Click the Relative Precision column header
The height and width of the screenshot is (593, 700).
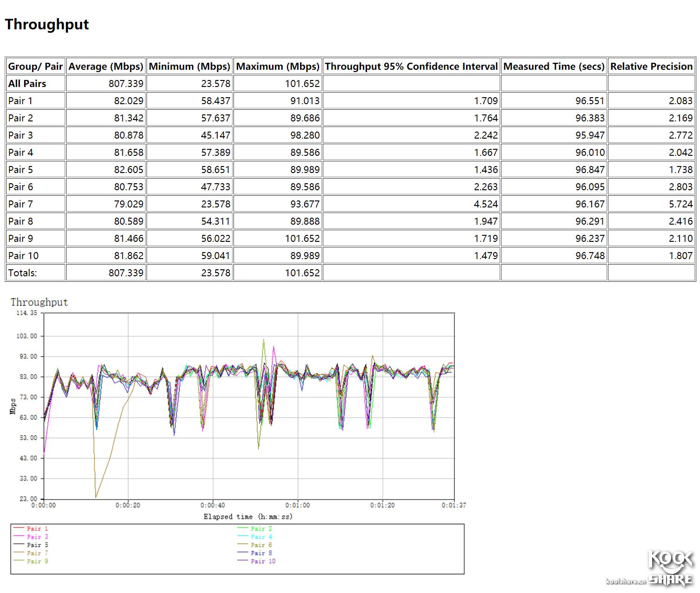(651, 67)
